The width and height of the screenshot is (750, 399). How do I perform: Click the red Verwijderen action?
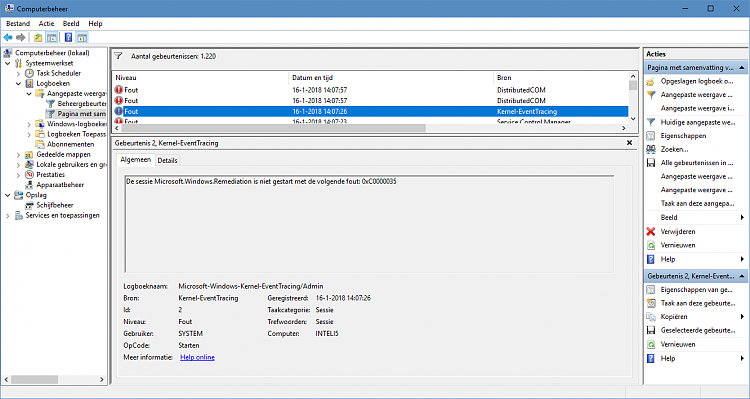[678, 232]
